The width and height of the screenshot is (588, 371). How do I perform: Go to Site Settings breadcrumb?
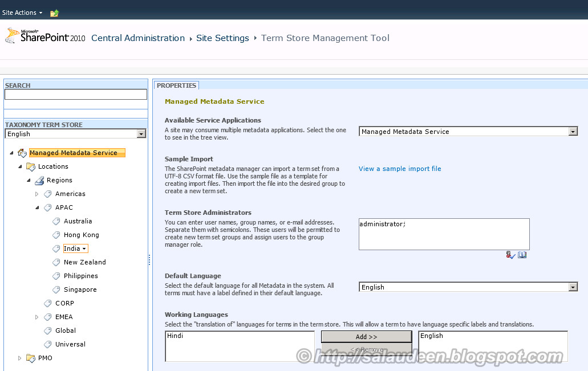coord(222,38)
